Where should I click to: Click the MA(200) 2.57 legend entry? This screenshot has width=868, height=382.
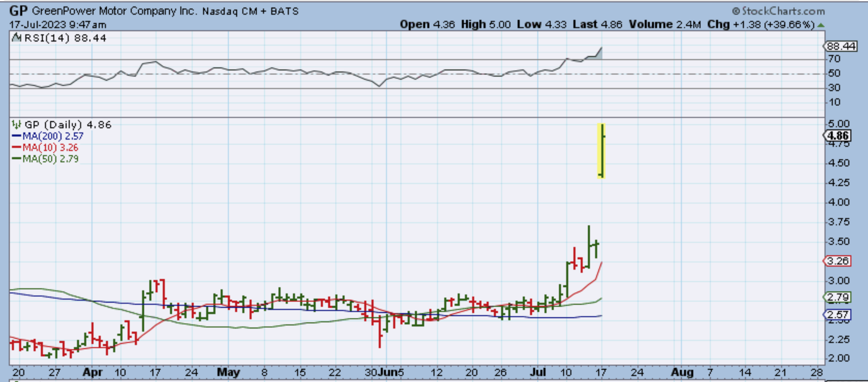(47, 136)
